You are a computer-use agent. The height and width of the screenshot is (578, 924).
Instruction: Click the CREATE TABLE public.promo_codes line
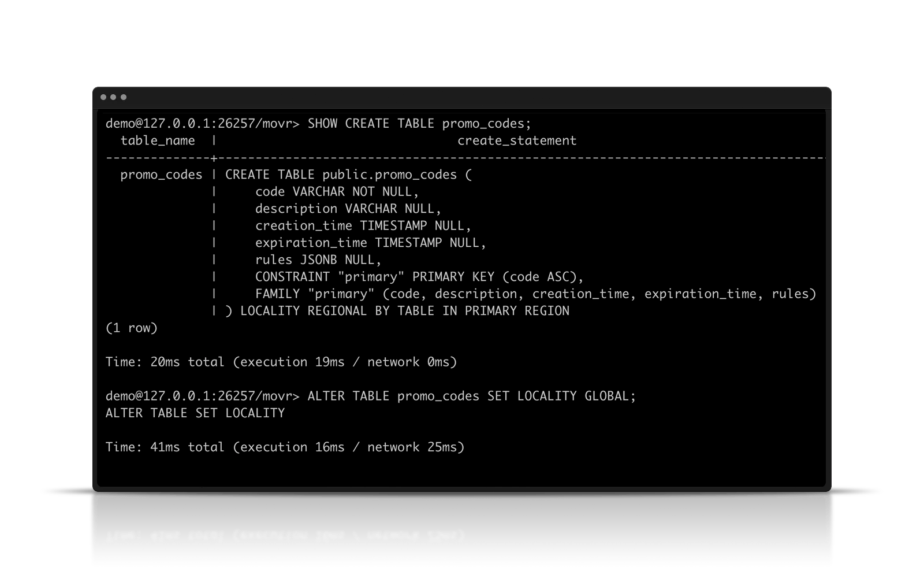(348, 175)
